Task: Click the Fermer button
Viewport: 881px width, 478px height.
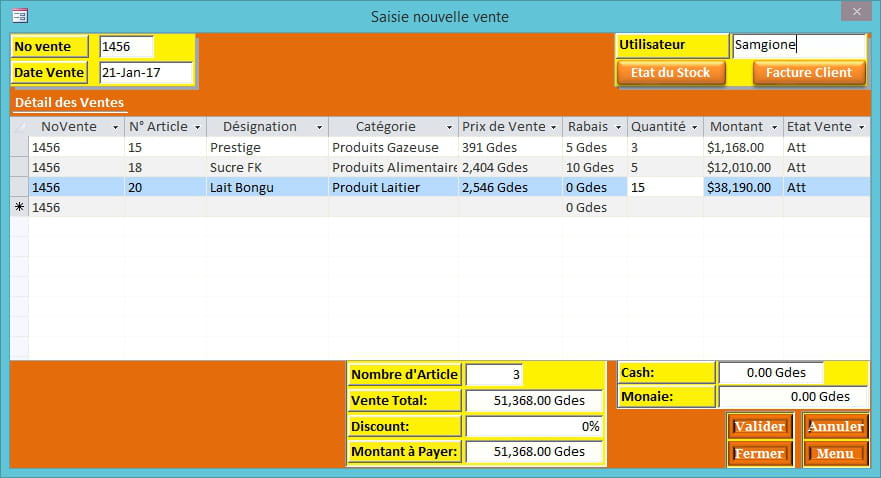Action: click(x=760, y=453)
